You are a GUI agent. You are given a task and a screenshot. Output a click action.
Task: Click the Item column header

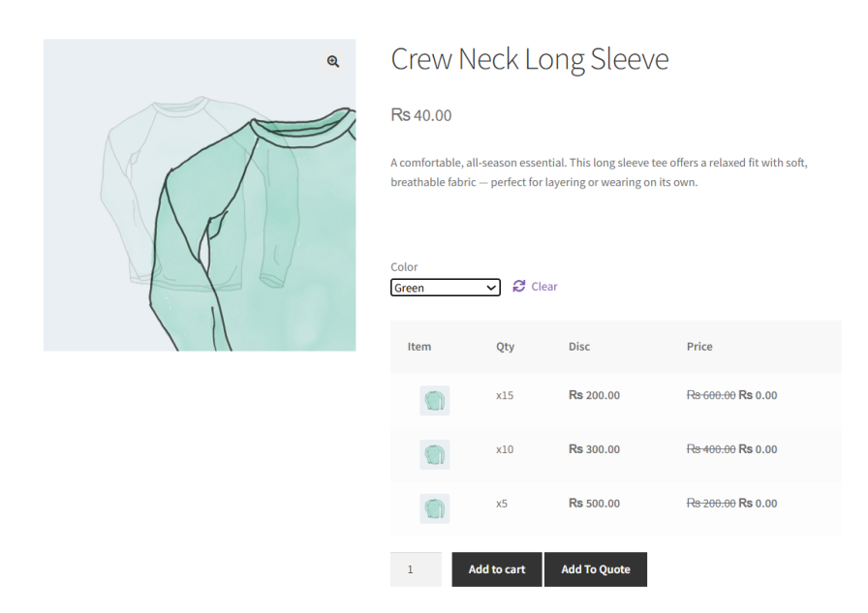419,347
